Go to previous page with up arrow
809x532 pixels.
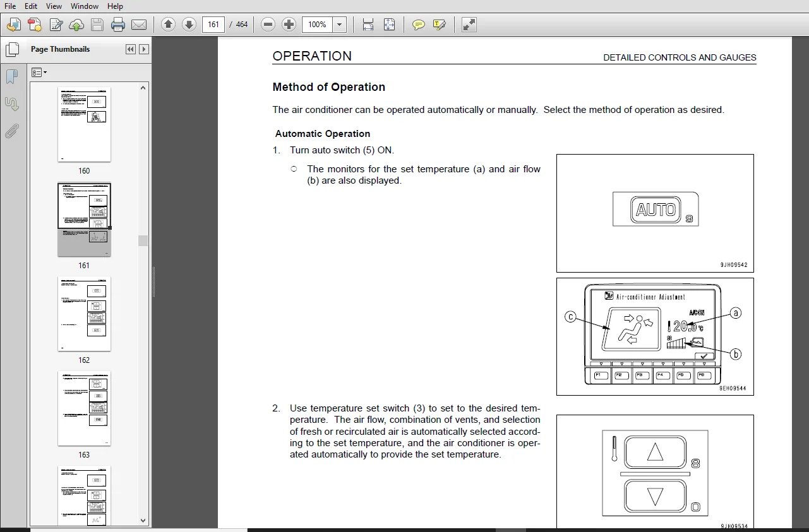tap(168, 25)
